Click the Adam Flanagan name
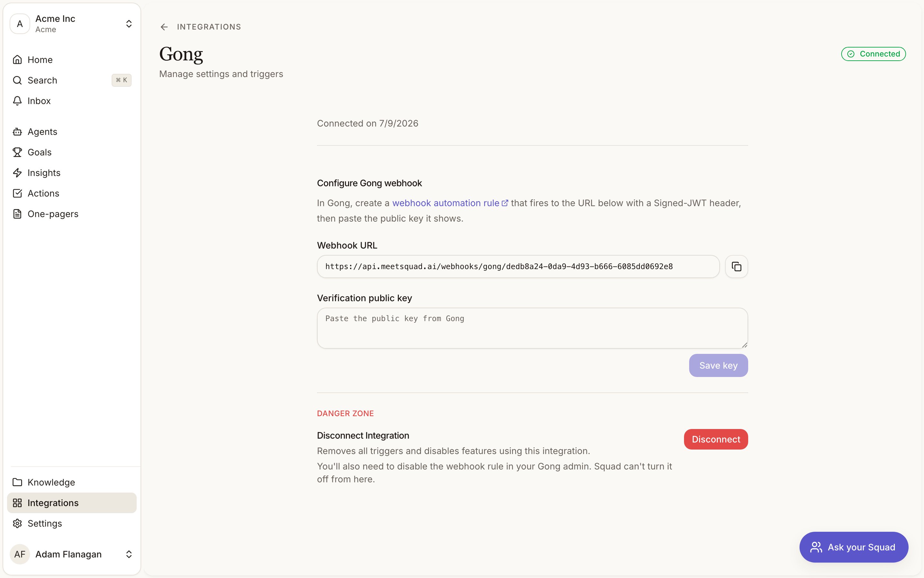This screenshot has height=578, width=924. click(68, 554)
